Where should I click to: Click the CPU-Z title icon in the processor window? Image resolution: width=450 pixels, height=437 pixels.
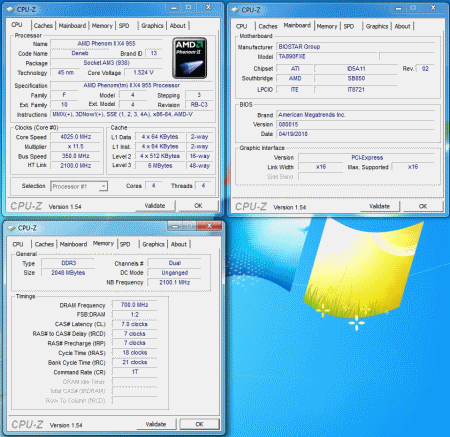point(11,9)
